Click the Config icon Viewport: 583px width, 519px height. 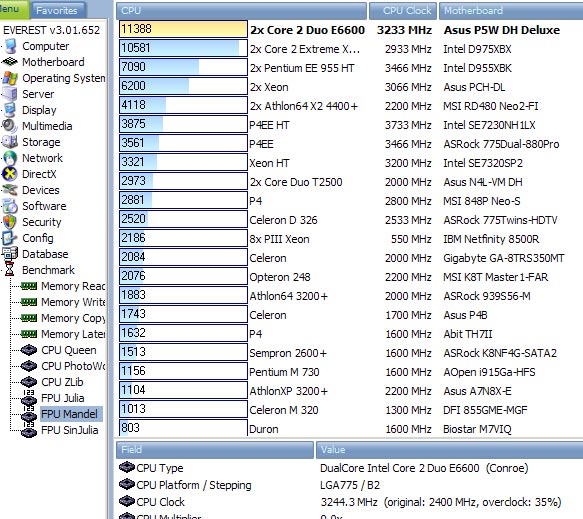10,238
